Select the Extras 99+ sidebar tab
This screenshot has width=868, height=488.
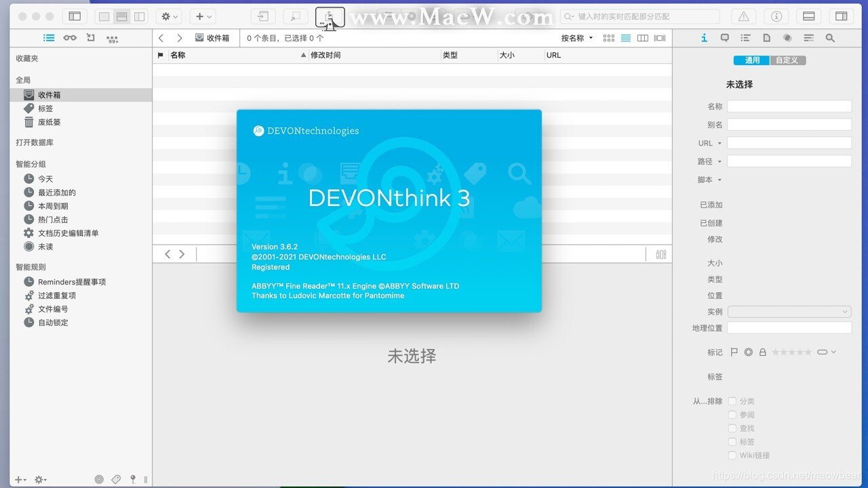point(112,39)
